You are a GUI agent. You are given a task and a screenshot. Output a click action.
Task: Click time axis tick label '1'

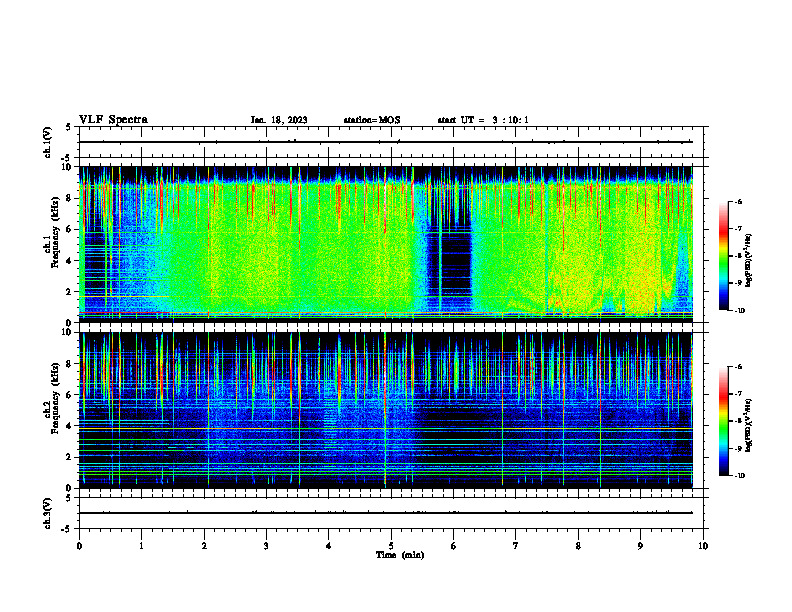[x=141, y=546]
